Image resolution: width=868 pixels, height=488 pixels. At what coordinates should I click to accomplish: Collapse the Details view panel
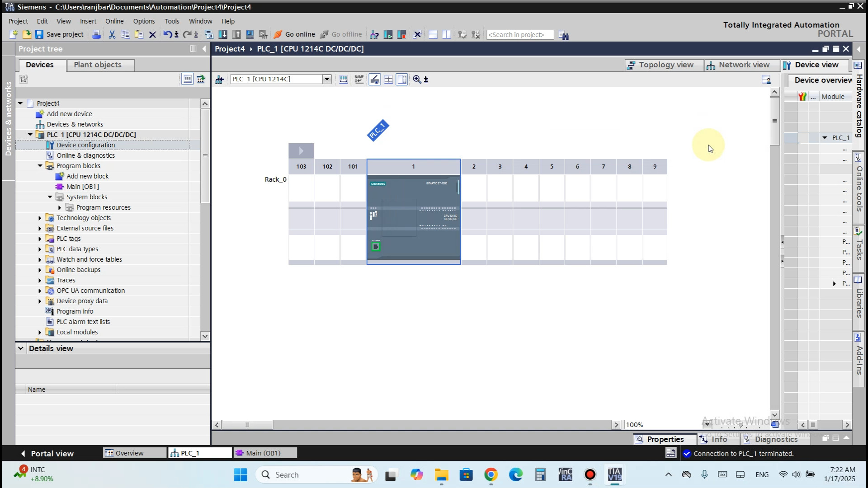point(21,348)
